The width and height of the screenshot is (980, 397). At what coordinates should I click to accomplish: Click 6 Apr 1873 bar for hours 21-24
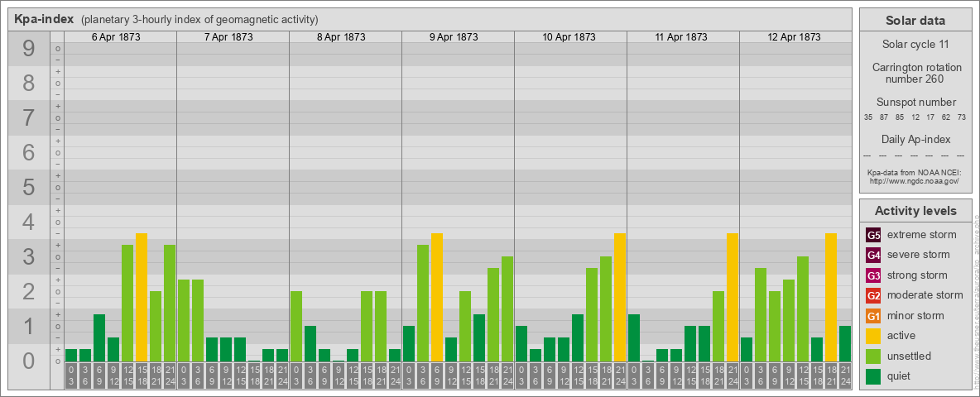coord(170,303)
